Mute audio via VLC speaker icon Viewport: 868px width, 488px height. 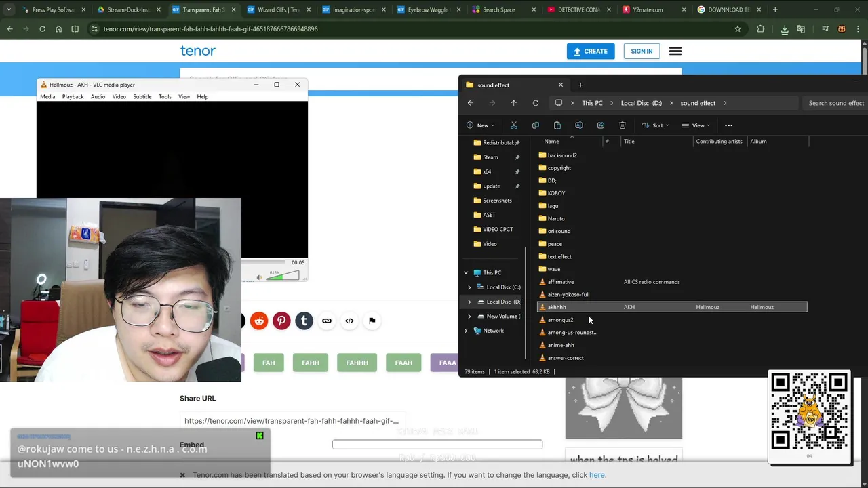pos(259,277)
